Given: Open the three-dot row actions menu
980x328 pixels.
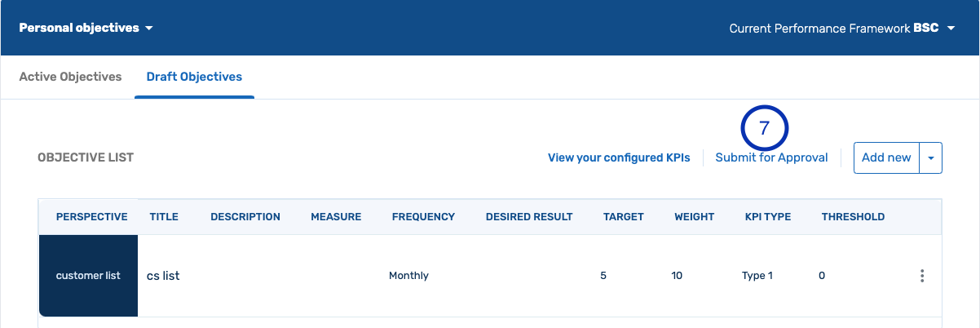Looking at the screenshot, I should (x=922, y=276).
